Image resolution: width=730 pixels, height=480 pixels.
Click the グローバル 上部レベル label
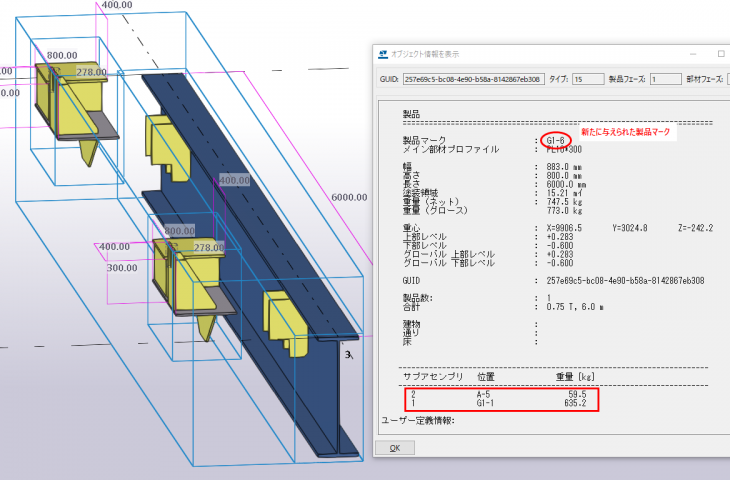(x=449, y=254)
